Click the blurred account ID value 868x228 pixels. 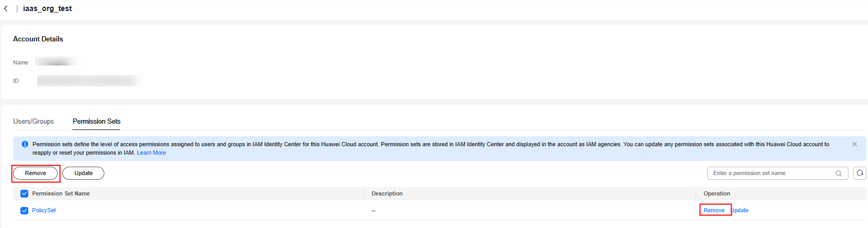pyautogui.click(x=89, y=81)
